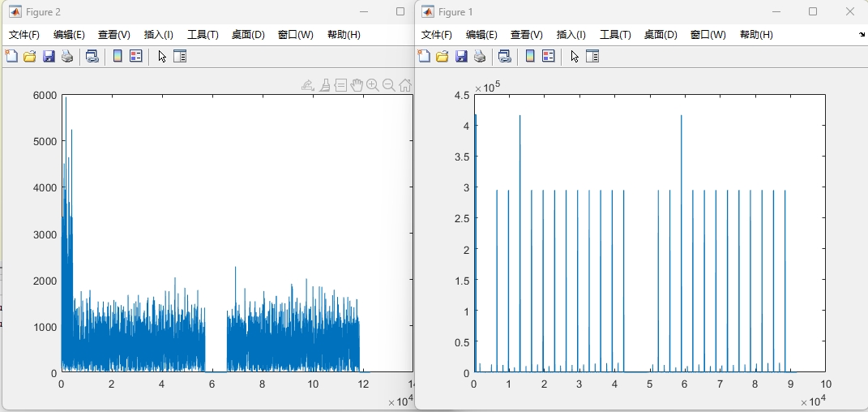This screenshot has height=412, width=868.
Task: Open Property Inspector in Figure 2 toolbar
Action: (x=180, y=56)
